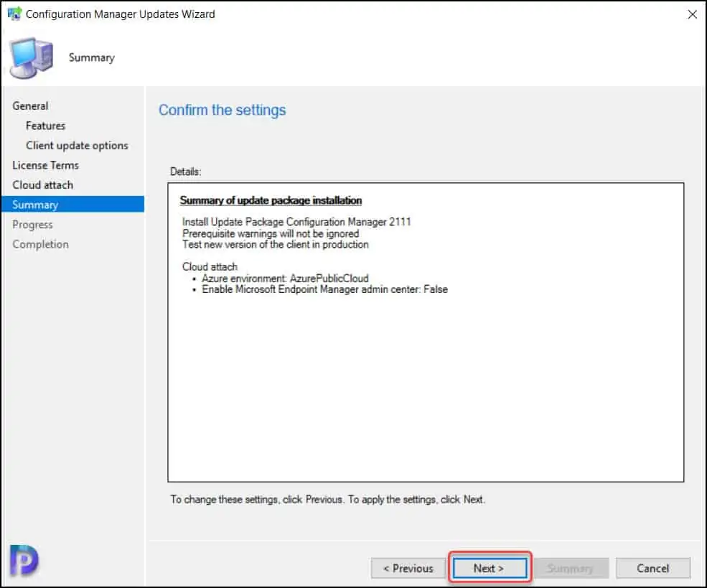Close the Configuration Manager Updates Wizard
The image size is (707, 588).
click(x=692, y=14)
